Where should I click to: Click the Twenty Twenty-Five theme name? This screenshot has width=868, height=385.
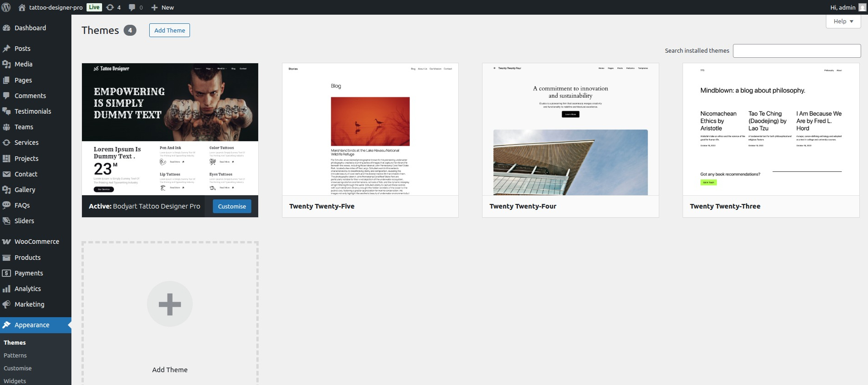(x=322, y=206)
